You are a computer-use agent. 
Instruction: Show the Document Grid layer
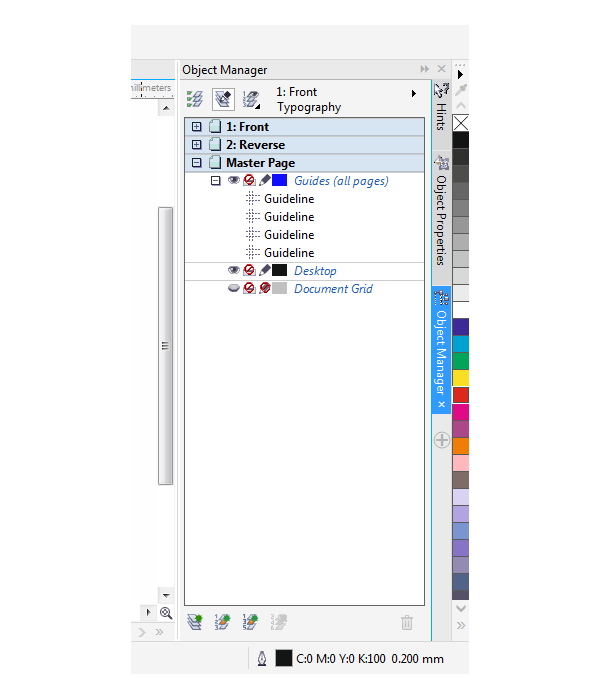pyautogui.click(x=233, y=288)
